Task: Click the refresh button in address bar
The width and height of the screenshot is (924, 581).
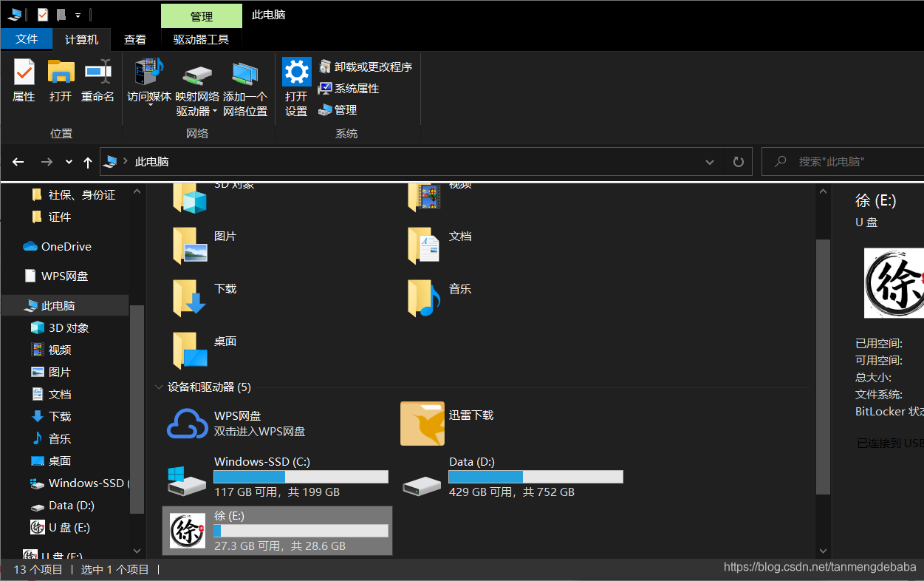Action: click(738, 162)
